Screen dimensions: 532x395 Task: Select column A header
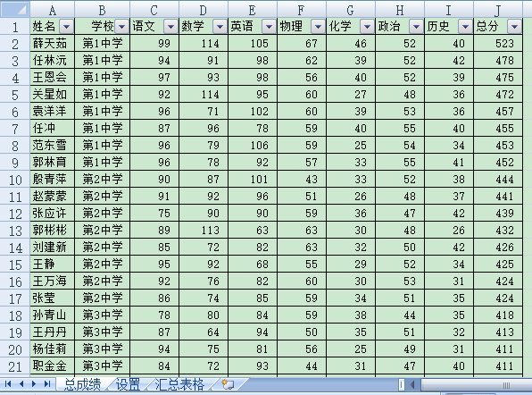pyautogui.click(x=53, y=10)
